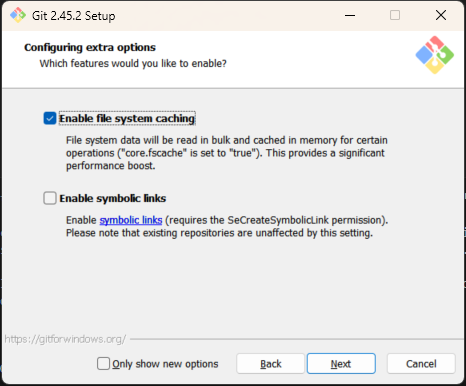
Task: Go Back to the previous step
Action: (270, 364)
